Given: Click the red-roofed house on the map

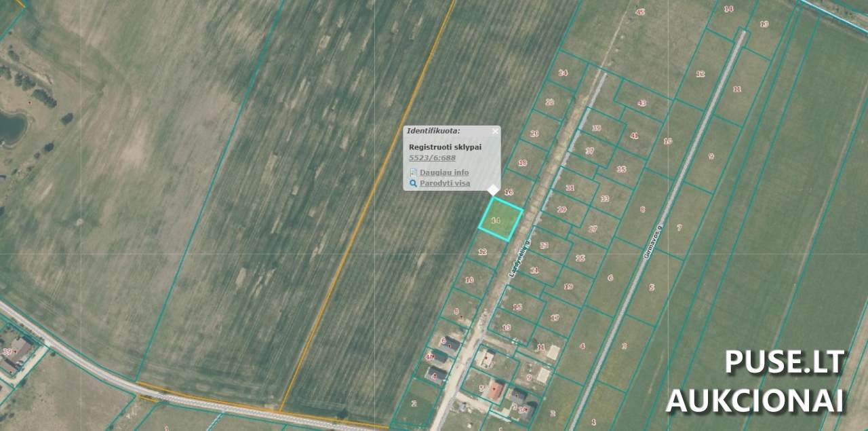Looking at the screenshot, I should click(495, 390).
